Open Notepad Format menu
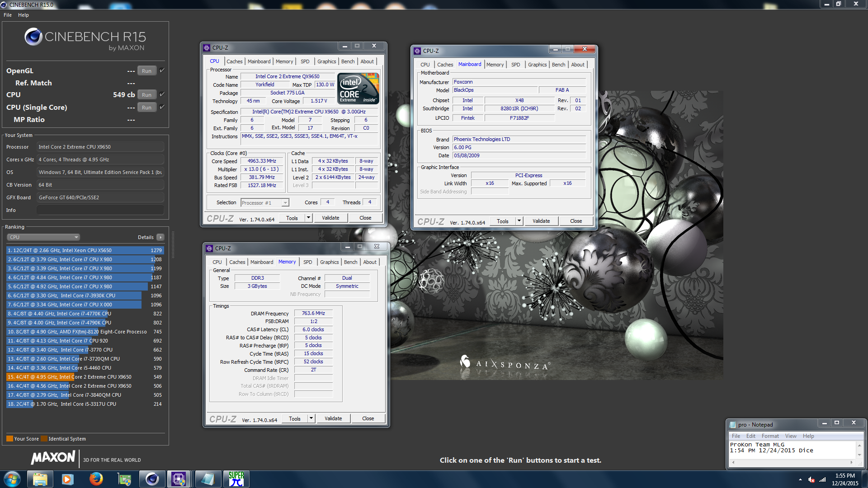 [770, 436]
